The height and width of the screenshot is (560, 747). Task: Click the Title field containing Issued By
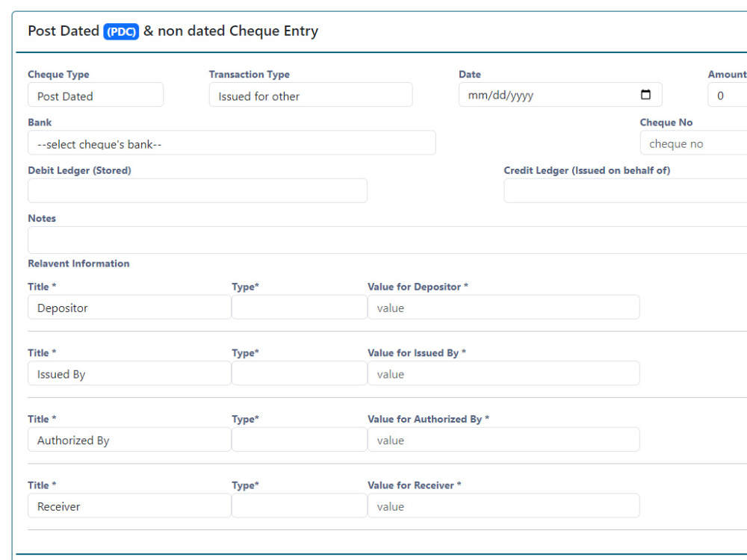(129, 373)
